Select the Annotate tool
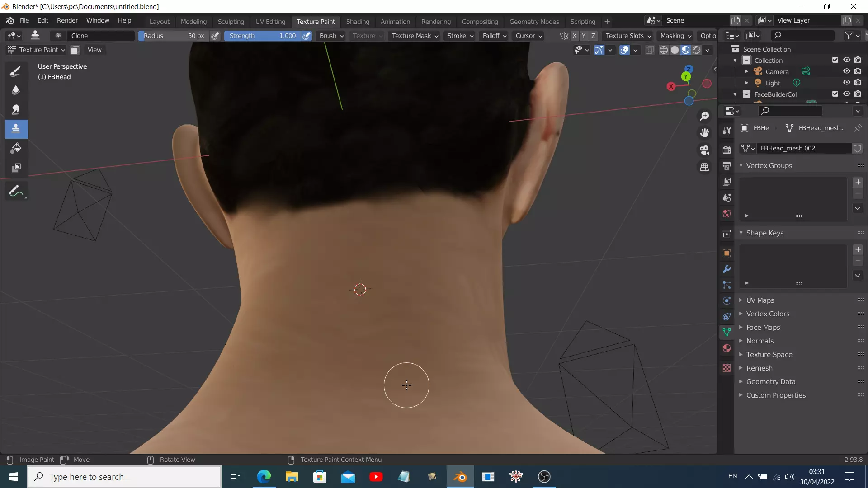The image size is (868, 488). (x=16, y=191)
